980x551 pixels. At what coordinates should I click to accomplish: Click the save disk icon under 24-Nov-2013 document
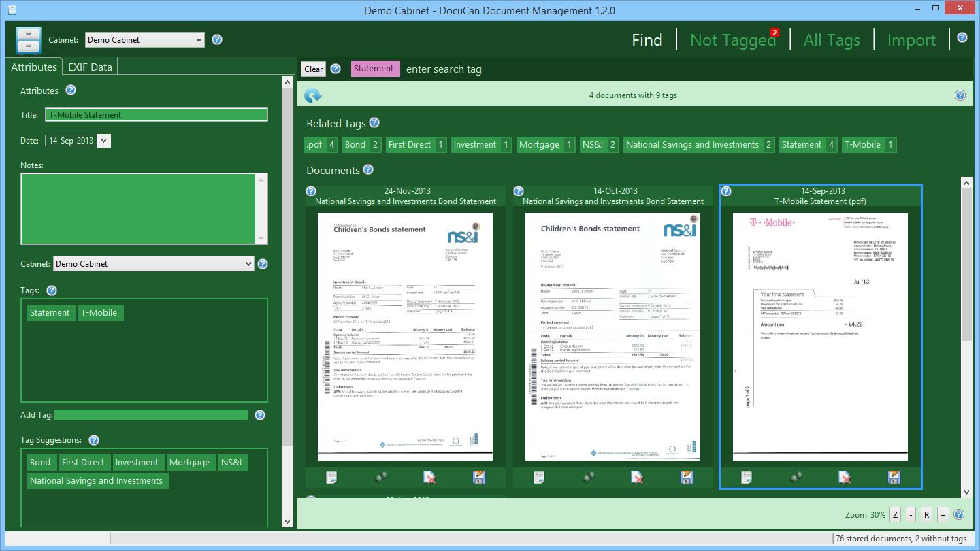(479, 478)
